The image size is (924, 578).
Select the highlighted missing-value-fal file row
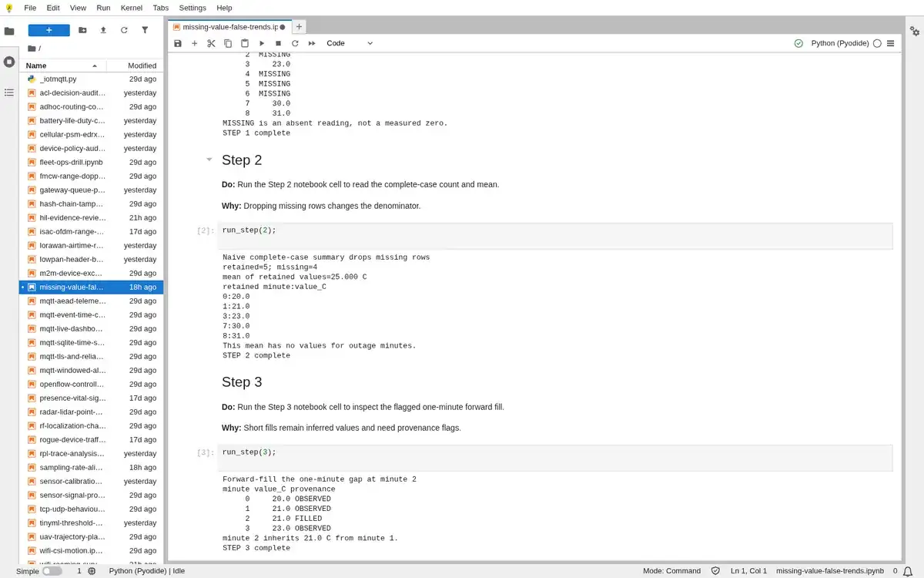click(91, 287)
